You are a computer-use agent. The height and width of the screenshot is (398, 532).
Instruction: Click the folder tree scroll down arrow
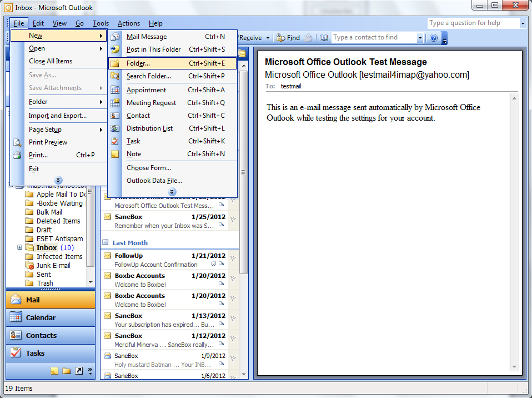[91, 282]
